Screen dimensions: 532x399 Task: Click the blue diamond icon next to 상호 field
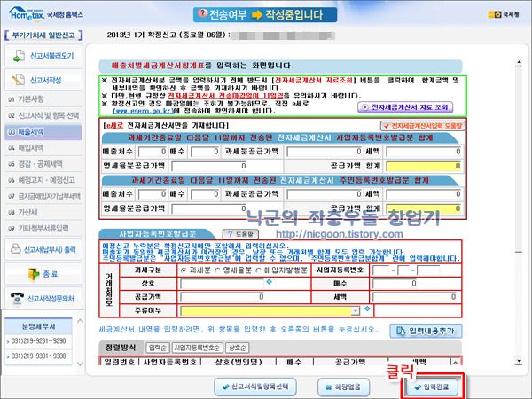[269, 282]
